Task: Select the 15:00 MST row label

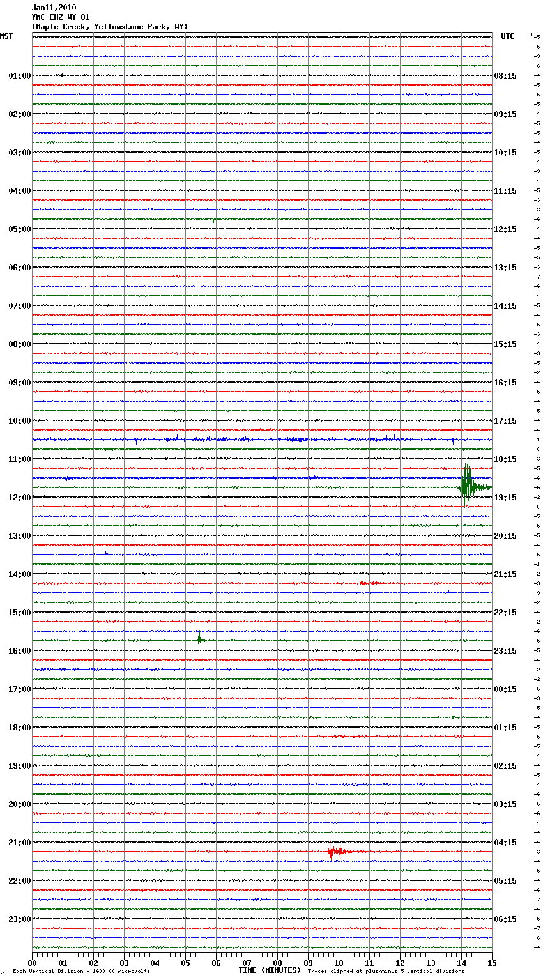Action: (x=20, y=613)
